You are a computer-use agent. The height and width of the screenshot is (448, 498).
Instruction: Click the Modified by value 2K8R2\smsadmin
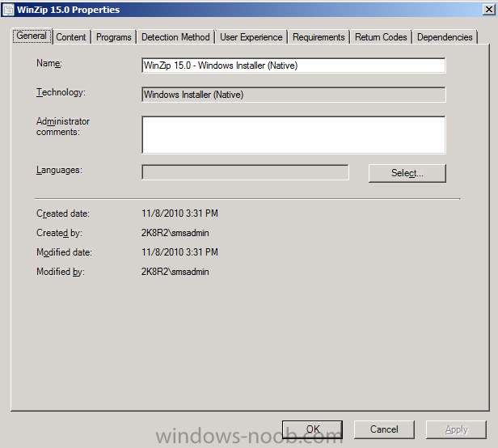(175, 272)
